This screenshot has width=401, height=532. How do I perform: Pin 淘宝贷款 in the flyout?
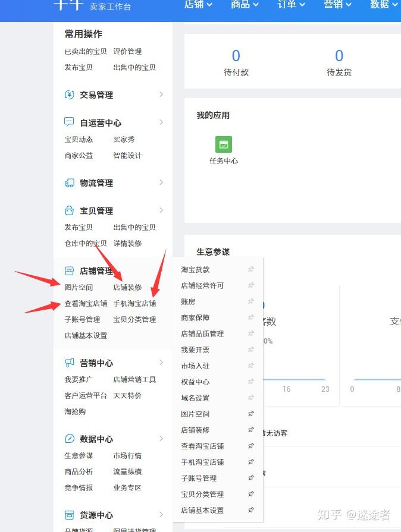coord(251,269)
